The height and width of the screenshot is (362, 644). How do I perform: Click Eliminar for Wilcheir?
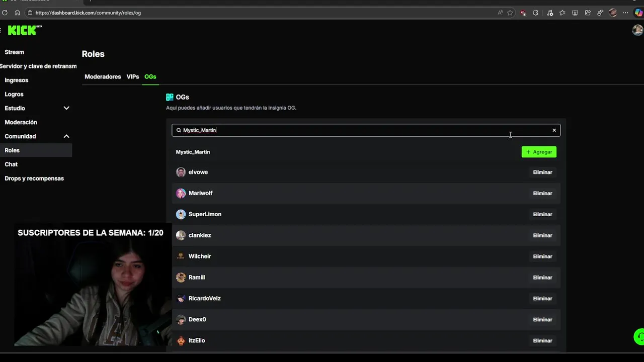[x=542, y=256]
